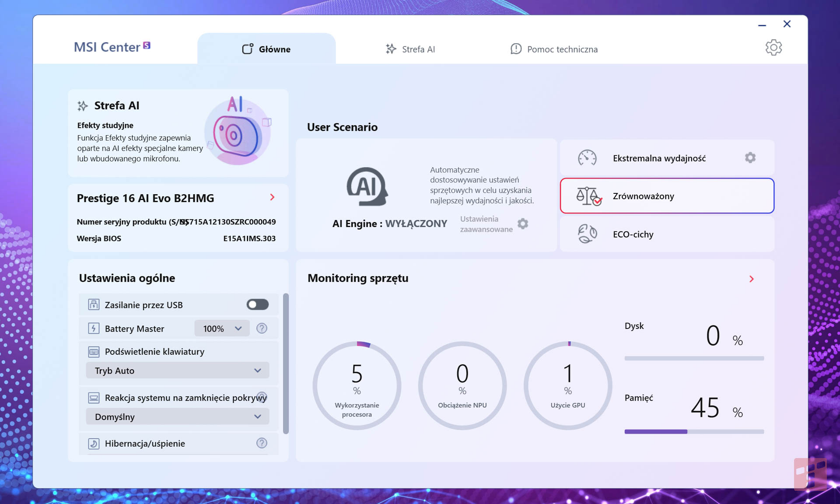This screenshot has height=504, width=840.
Task: Click the Wykorzystanie procesora gauge
Action: pos(357,385)
